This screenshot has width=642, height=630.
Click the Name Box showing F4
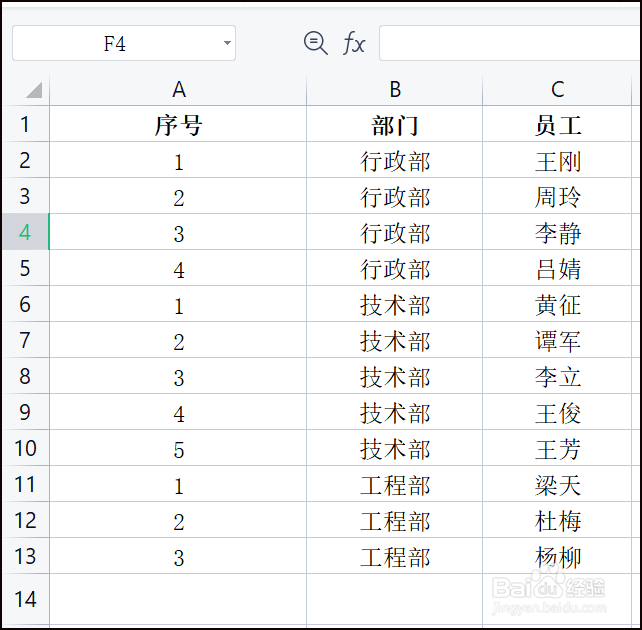point(114,44)
